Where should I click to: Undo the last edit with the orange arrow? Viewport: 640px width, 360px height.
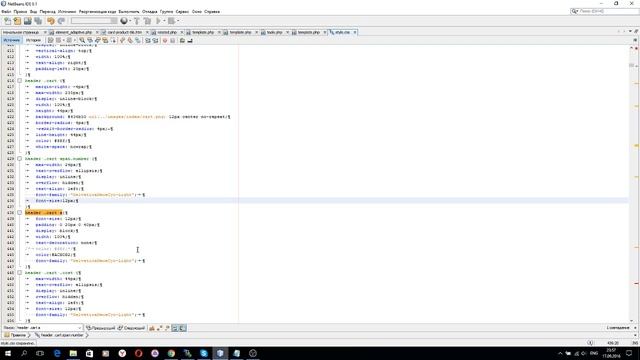coord(51,21)
